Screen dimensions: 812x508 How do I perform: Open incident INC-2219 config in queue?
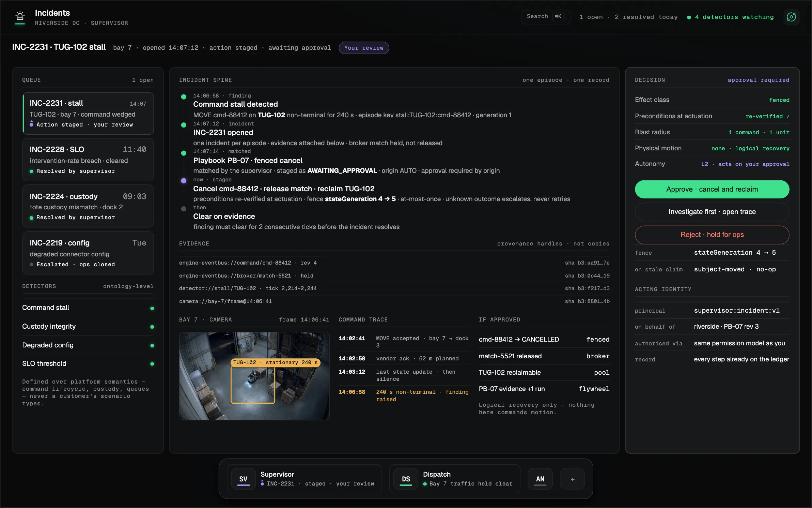click(88, 253)
